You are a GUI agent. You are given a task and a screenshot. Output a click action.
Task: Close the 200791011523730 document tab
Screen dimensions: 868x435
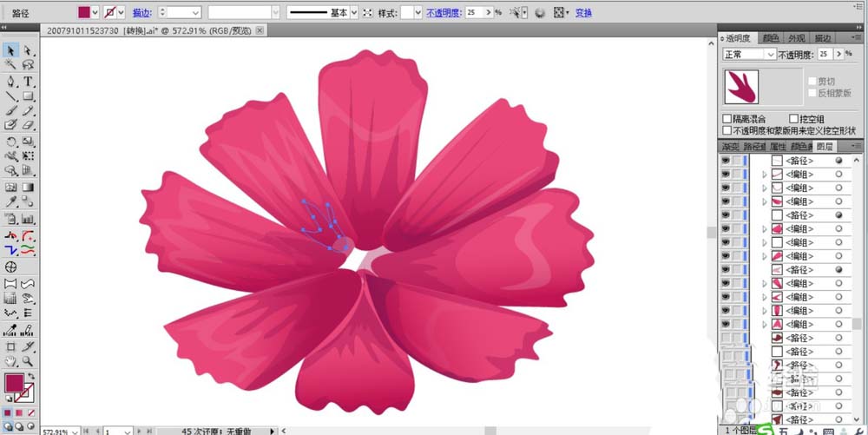tap(260, 30)
